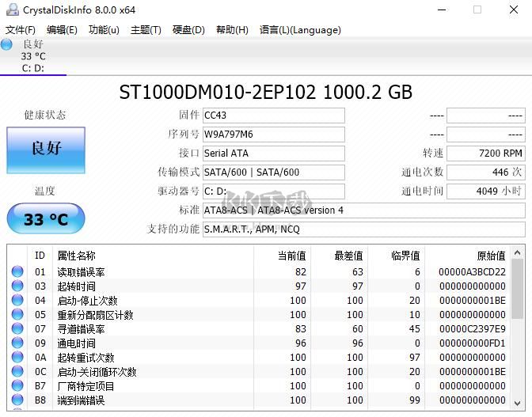The image size is (532, 417).
Task: Click the status orb for 07 寻道错误率
Action: point(17,328)
